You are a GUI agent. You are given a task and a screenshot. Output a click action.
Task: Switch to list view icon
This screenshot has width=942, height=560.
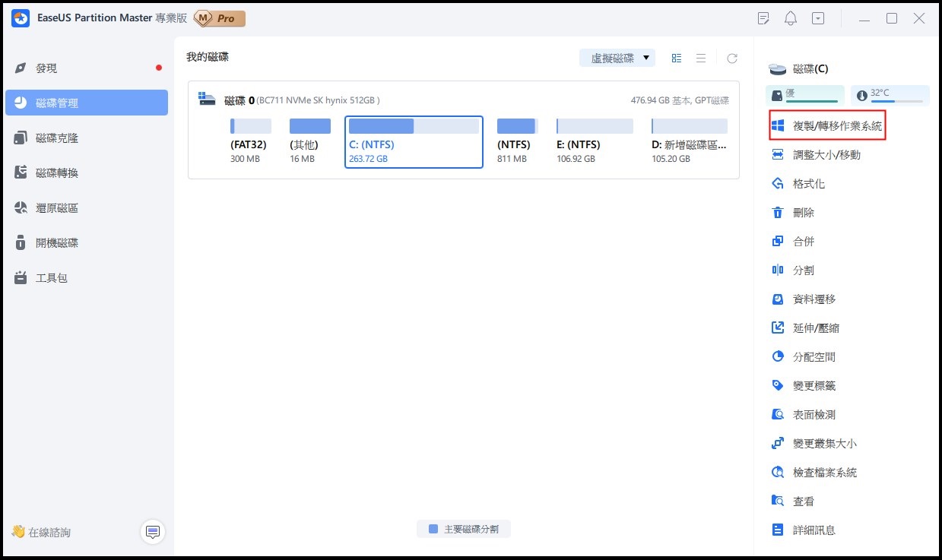tap(701, 59)
